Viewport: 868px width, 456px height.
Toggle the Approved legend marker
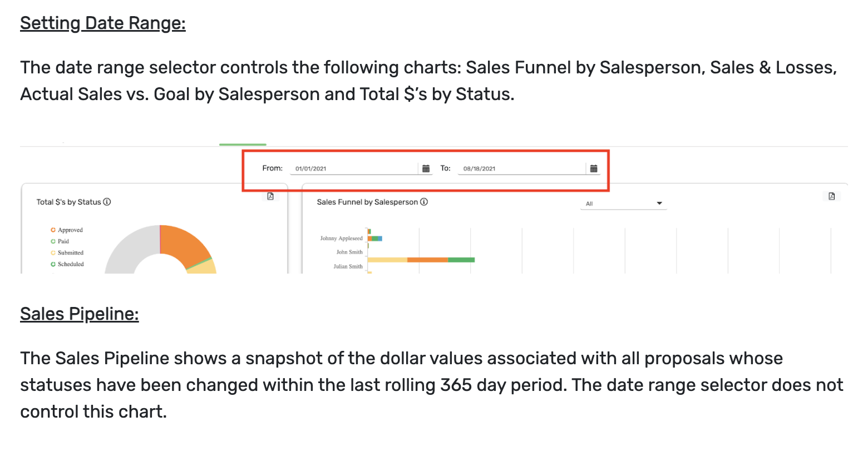click(x=53, y=230)
